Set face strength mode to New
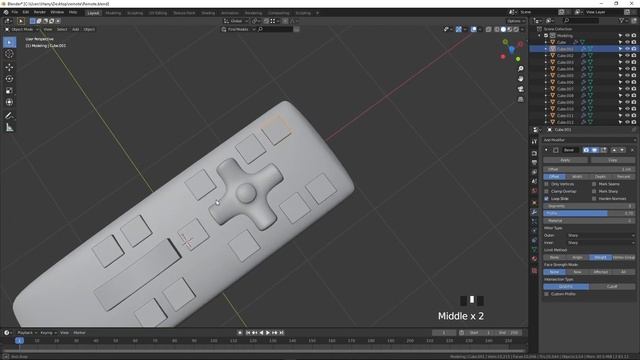Image resolution: width=640 pixels, height=360 pixels. [x=577, y=272]
